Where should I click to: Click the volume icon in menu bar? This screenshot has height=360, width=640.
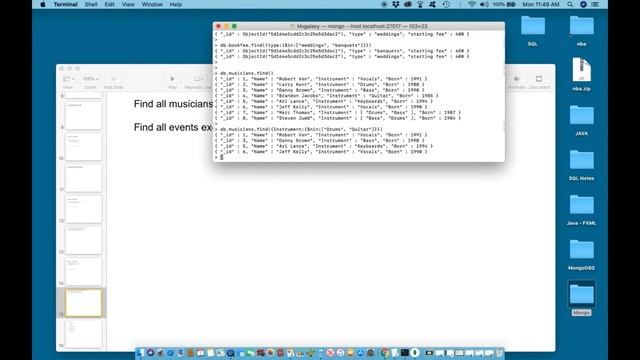click(x=484, y=4)
